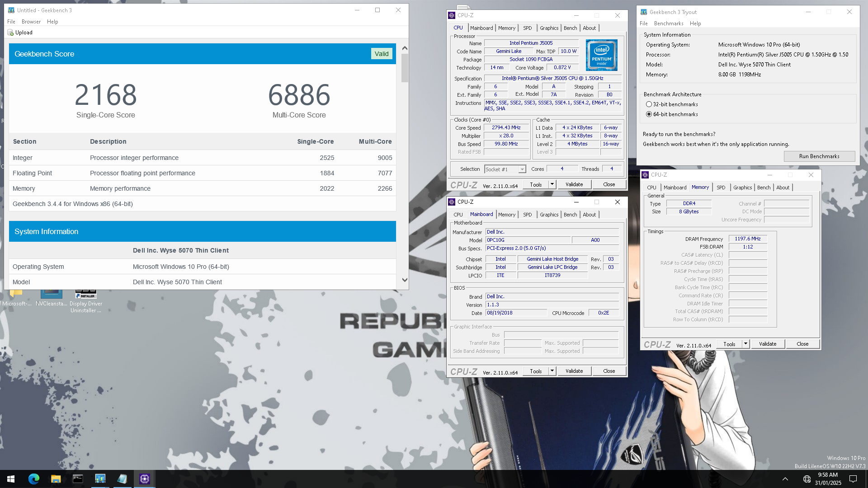Switch to Geekbench taskbar icon
This screenshot has height=488, width=868.
[x=100, y=479]
